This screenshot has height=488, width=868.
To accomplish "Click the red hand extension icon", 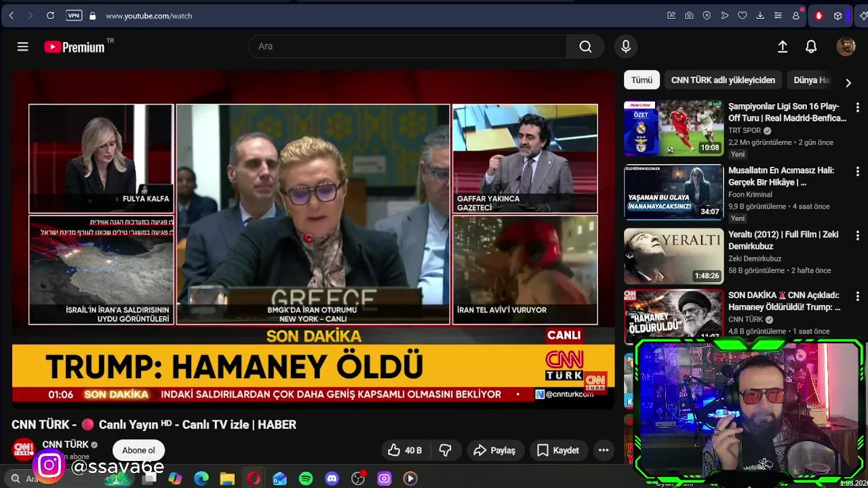I will [818, 16].
